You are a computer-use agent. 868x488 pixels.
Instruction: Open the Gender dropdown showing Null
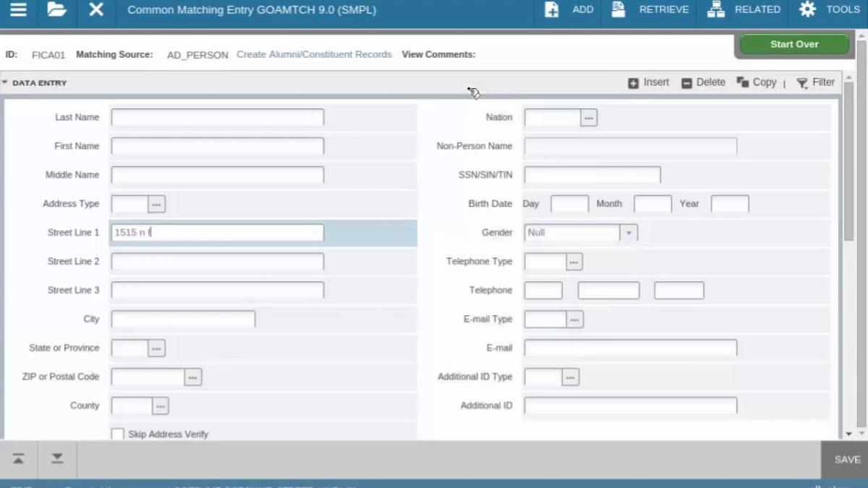tap(581, 233)
